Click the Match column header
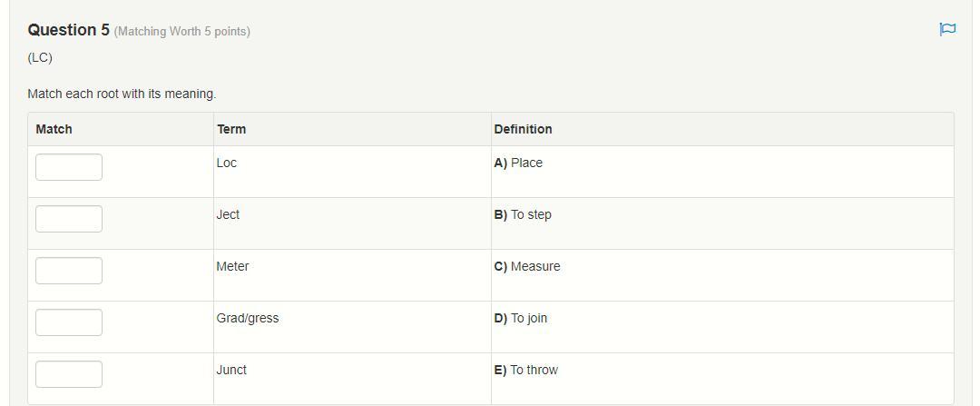 [x=54, y=129]
